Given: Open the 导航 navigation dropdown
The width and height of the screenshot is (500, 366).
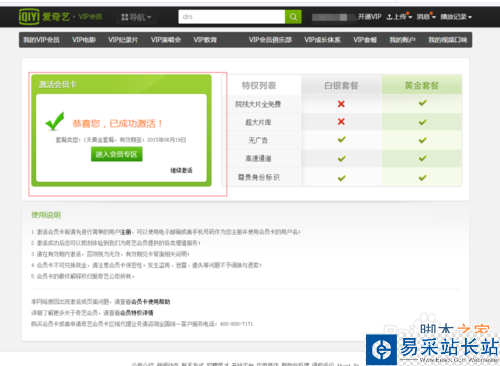Looking at the screenshot, I should pos(136,17).
